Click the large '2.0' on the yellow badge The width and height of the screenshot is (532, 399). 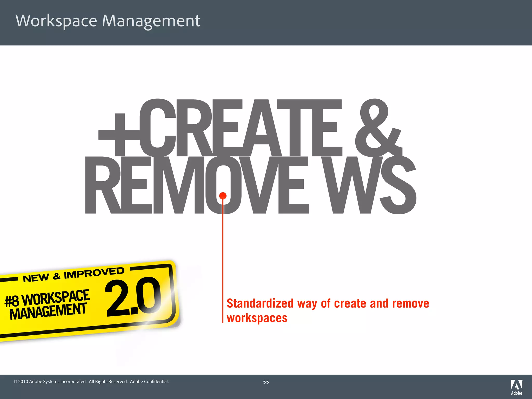point(133,297)
